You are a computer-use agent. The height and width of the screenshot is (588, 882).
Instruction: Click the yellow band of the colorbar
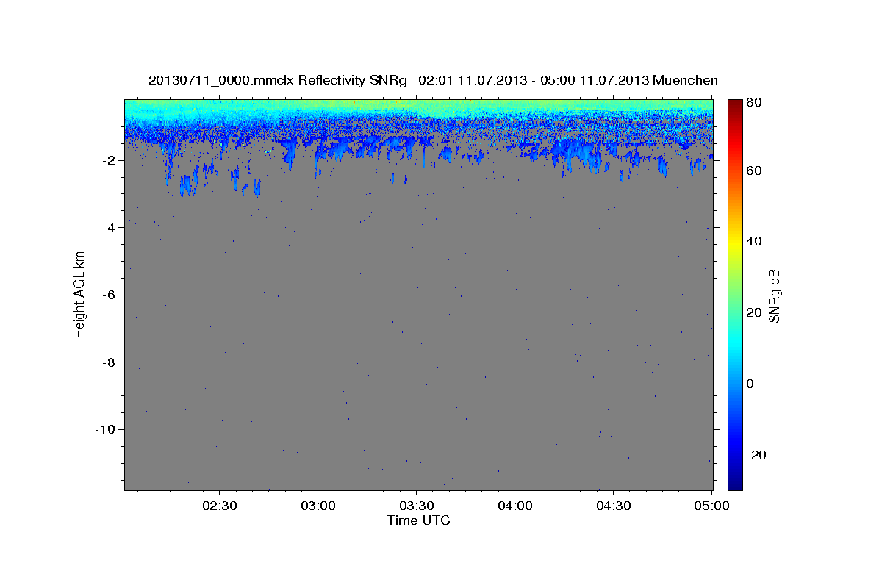click(735, 242)
